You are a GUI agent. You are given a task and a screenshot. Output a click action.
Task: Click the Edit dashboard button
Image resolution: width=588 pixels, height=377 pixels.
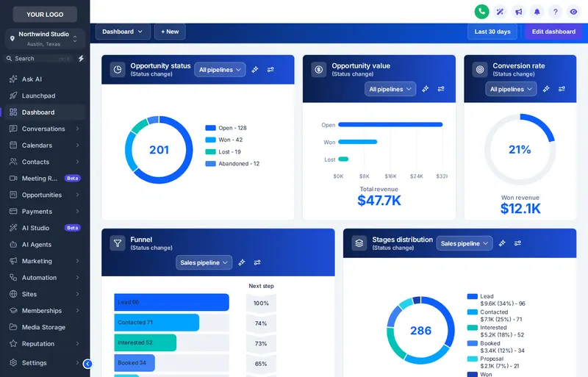(553, 32)
